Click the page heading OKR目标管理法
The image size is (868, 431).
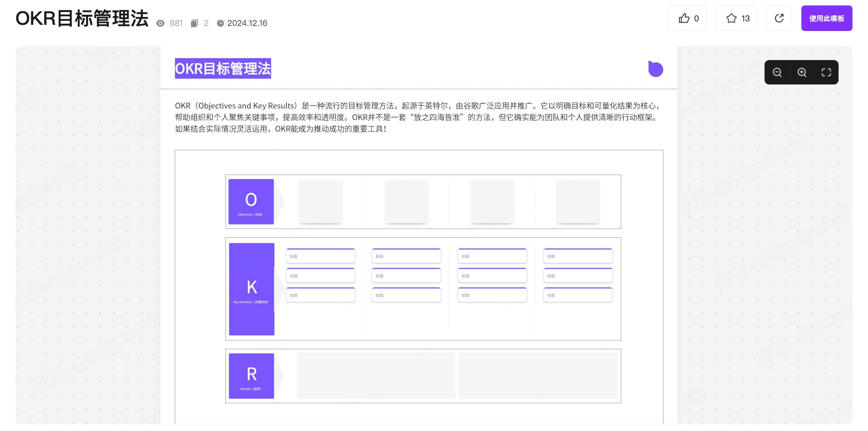(82, 18)
